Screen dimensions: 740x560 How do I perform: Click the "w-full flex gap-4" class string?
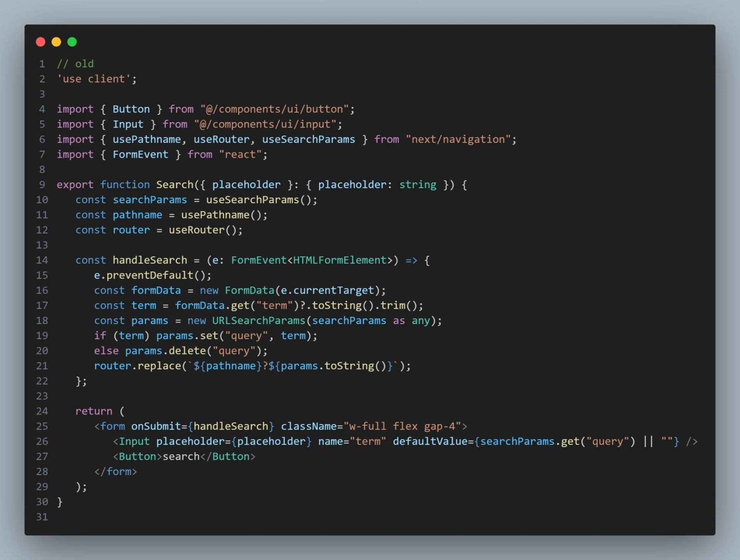pos(402,426)
